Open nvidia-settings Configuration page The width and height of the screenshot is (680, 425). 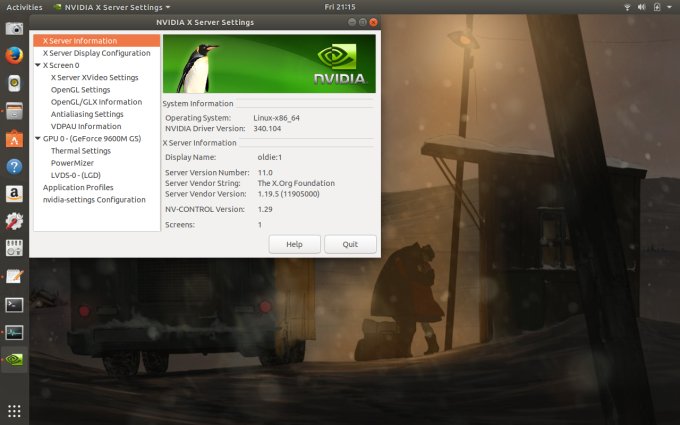click(94, 199)
